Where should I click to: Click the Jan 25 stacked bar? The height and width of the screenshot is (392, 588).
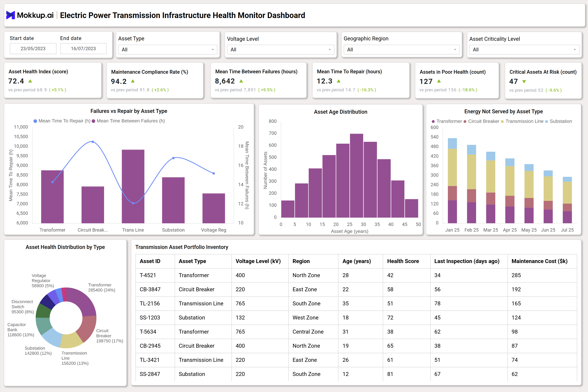click(452, 181)
